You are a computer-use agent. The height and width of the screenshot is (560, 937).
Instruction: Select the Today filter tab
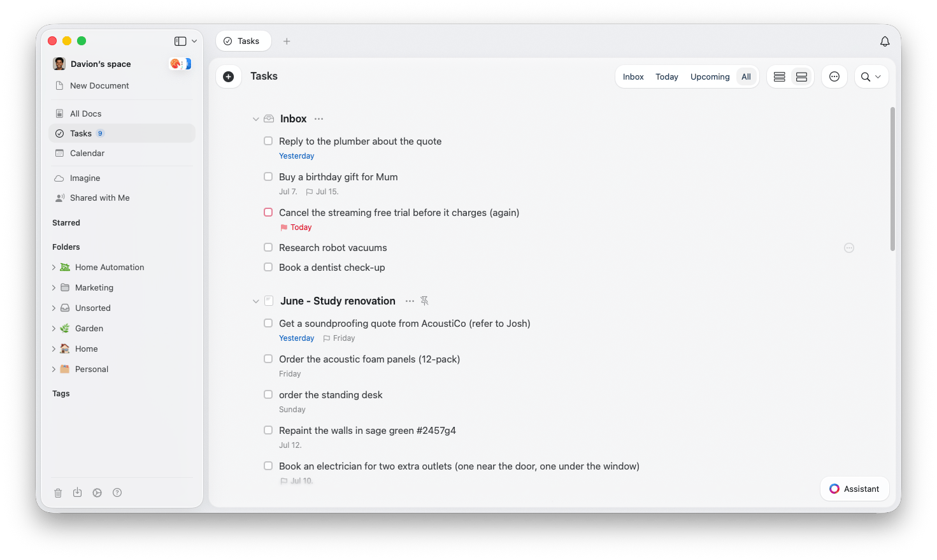[667, 76]
